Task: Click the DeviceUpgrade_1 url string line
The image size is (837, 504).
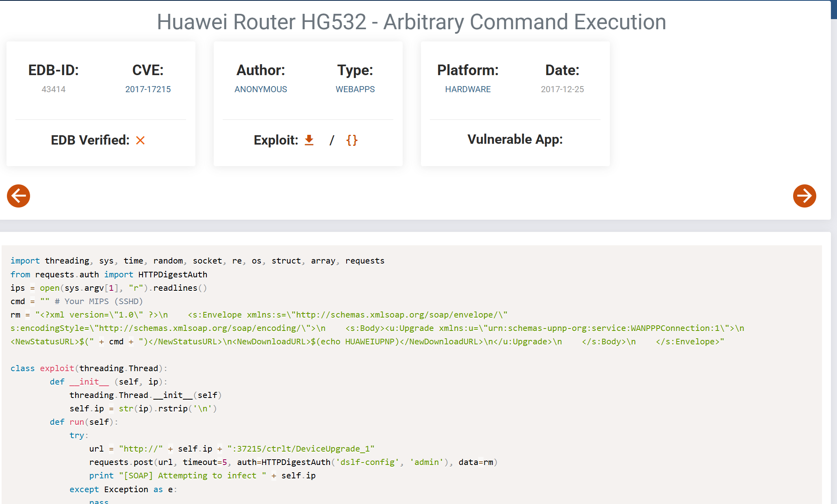Action: 232,449
